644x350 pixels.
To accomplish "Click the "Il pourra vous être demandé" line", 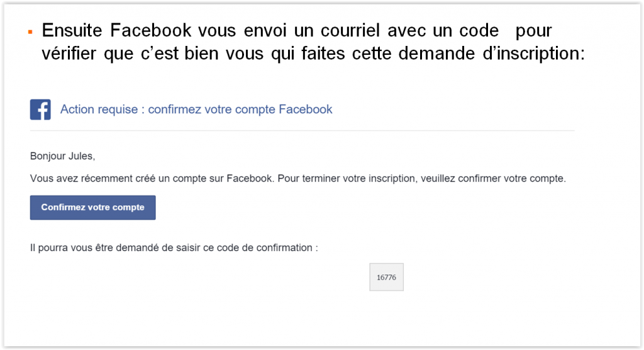I will [174, 247].
